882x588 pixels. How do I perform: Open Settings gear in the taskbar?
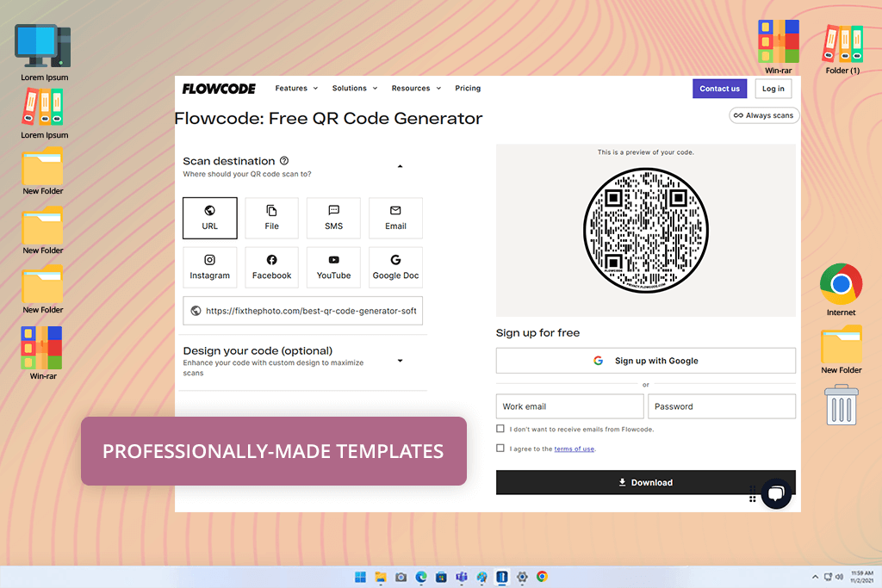click(x=523, y=577)
